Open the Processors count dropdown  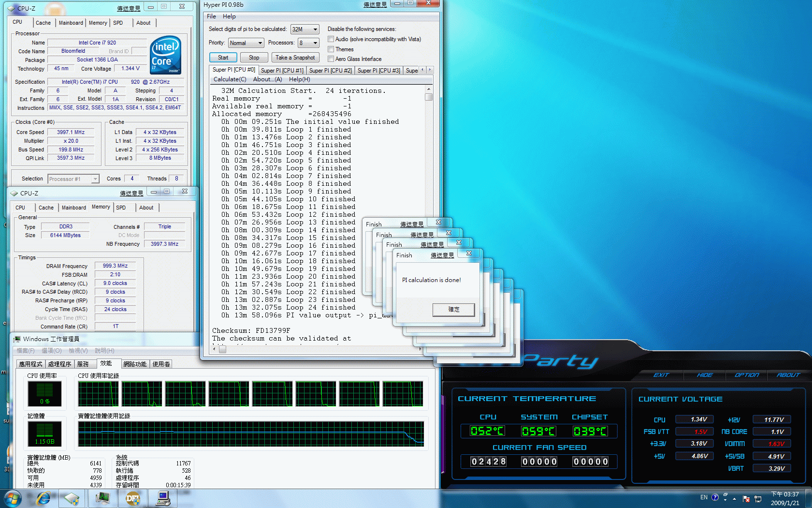click(x=308, y=43)
